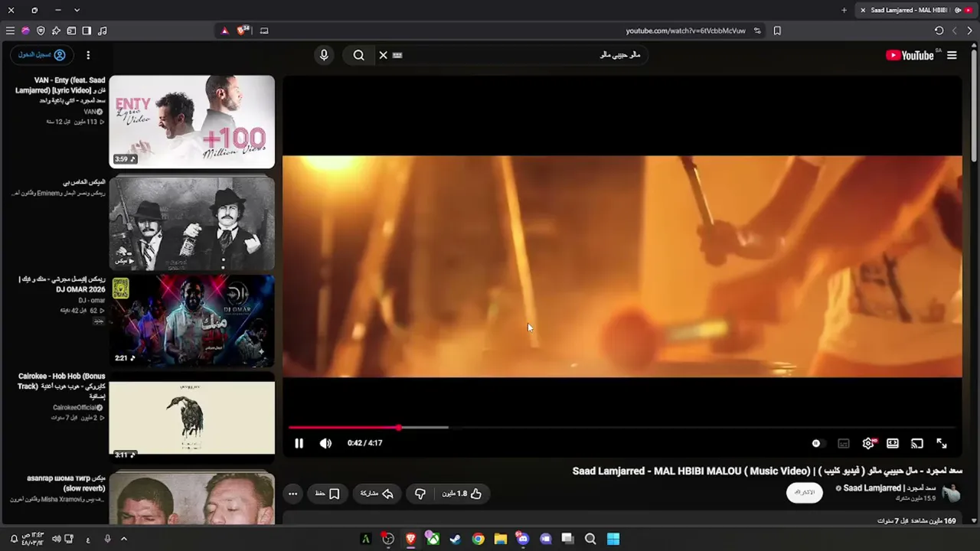This screenshot has width=980, height=551.
Task: Dislike the video
Action: 420,494
